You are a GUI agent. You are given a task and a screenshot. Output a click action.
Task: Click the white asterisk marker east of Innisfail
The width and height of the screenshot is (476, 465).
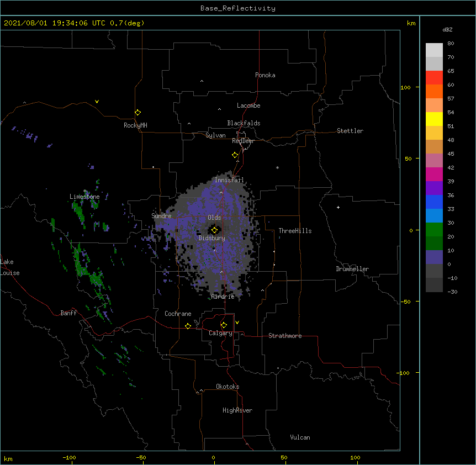point(277,167)
